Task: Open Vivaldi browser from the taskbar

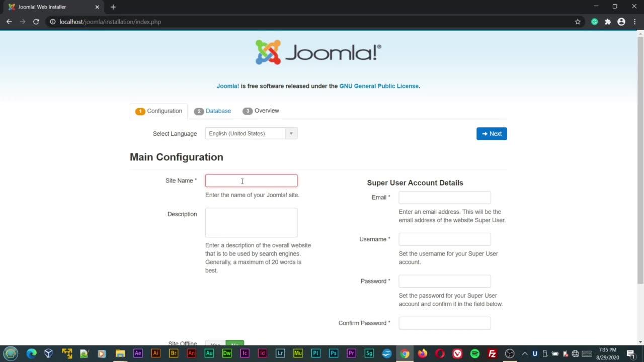Action: [x=457, y=353]
